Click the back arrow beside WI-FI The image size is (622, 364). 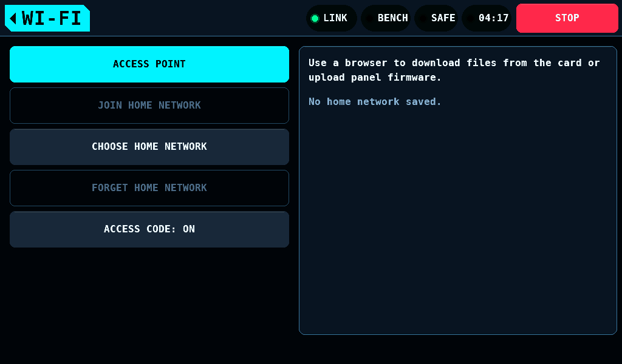click(13, 18)
